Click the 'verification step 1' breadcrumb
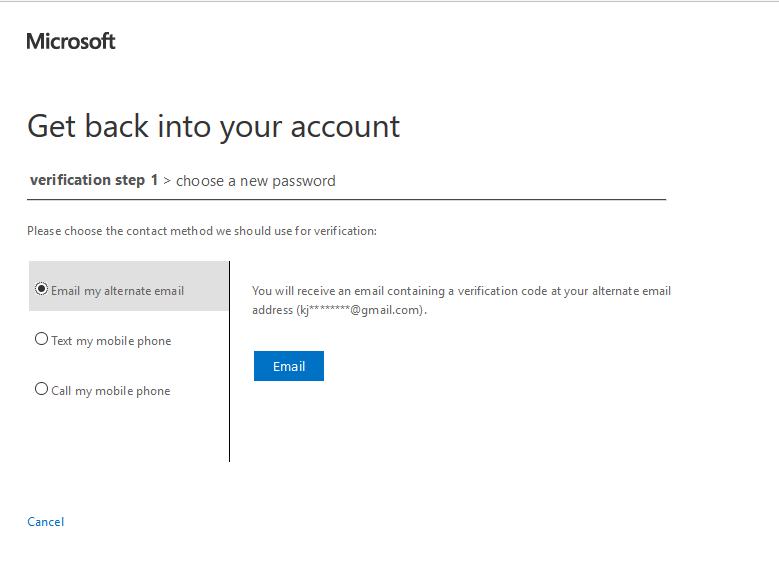Image resolution: width=779 pixels, height=586 pixels. click(94, 181)
